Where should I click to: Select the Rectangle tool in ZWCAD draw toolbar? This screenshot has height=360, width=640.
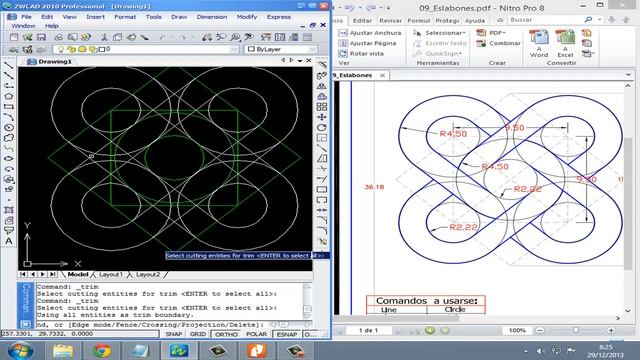(x=9, y=107)
